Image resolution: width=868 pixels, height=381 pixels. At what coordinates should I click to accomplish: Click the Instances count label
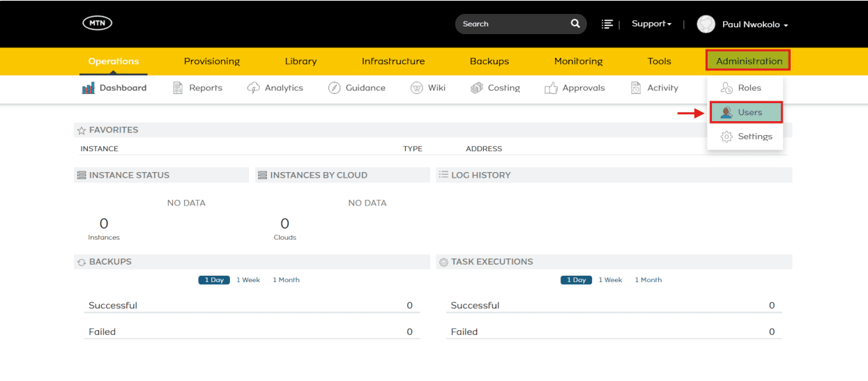(x=104, y=238)
